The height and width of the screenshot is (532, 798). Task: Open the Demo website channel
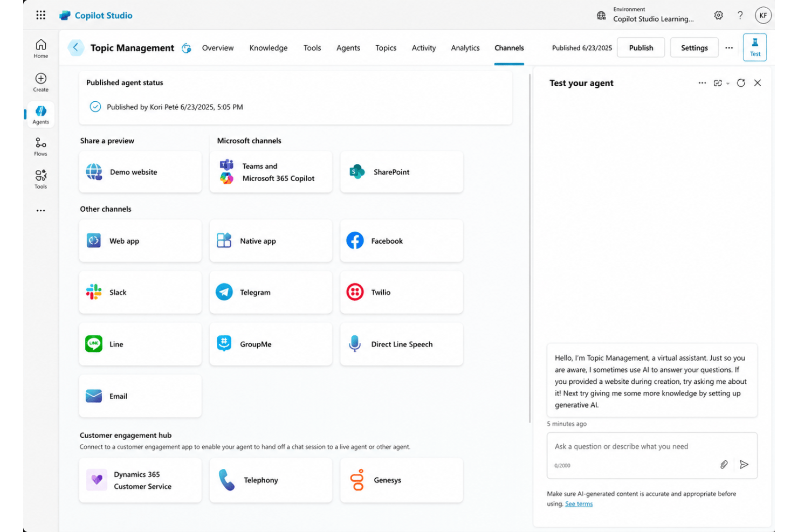pyautogui.click(x=140, y=172)
